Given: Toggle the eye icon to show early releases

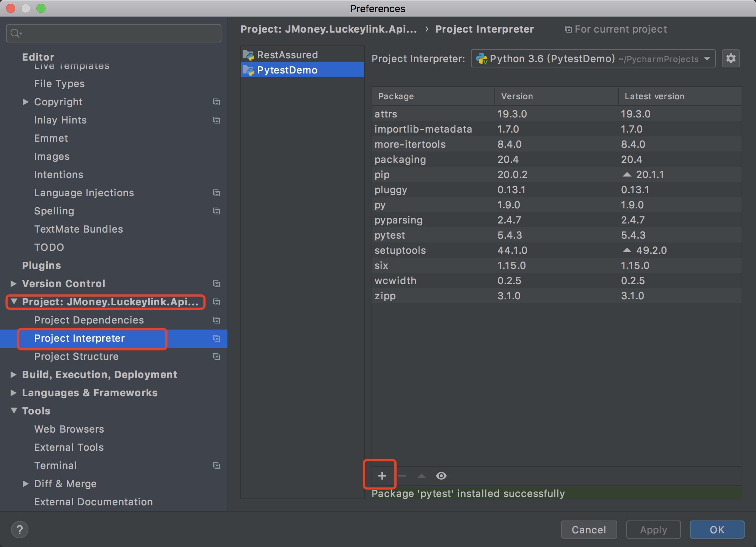Looking at the screenshot, I should (x=441, y=476).
